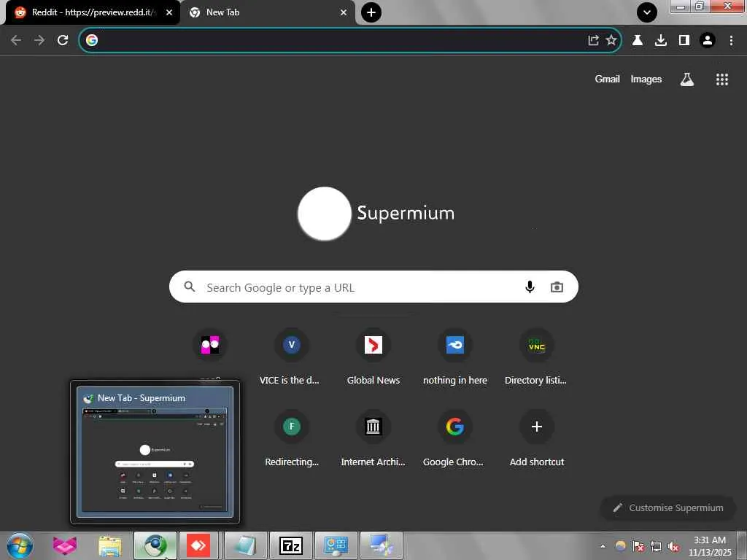Open the Directory listi... VNC shortcut
The height and width of the screenshot is (560, 747).
(536, 356)
